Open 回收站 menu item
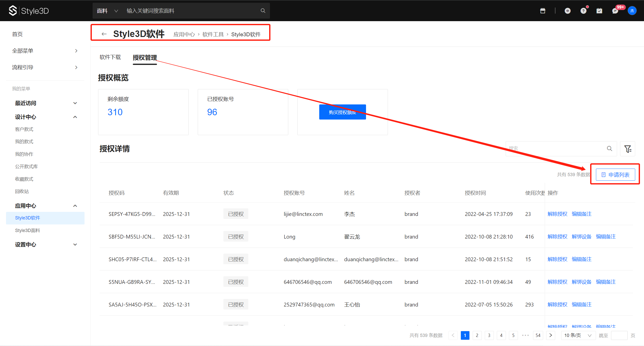Image resolution: width=644 pixels, height=346 pixels. [x=22, y=191]
